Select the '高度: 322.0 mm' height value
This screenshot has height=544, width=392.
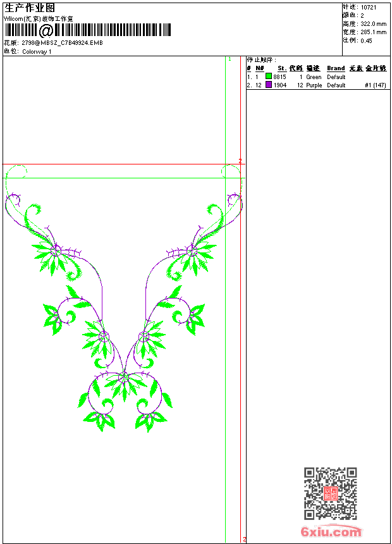click(365, 24)
